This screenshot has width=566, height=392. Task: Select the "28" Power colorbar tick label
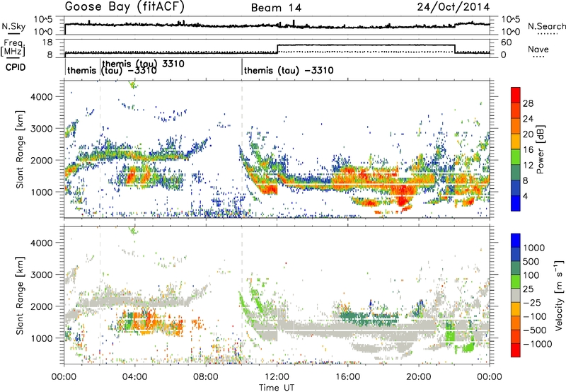(x=528, y=103)
